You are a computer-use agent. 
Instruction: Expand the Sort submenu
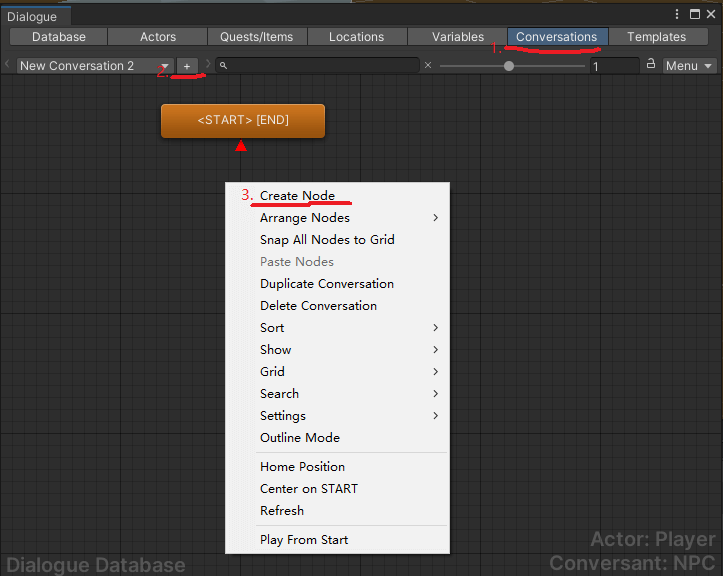tap(337, 328)
